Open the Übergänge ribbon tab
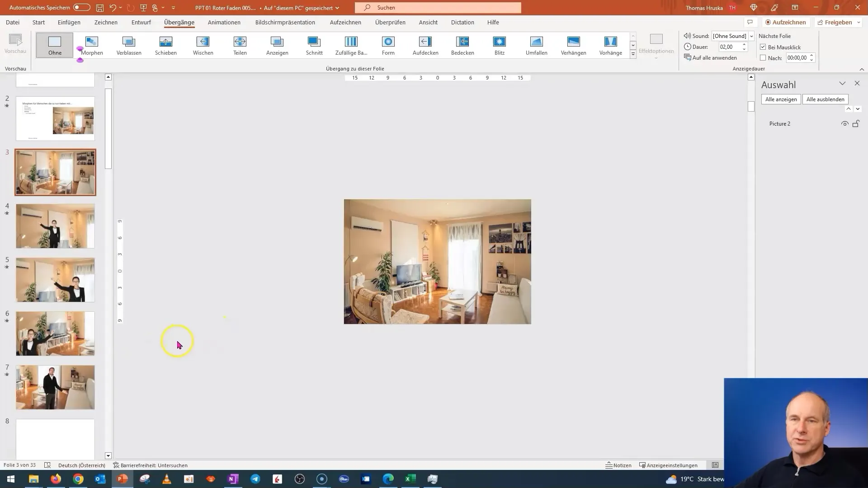This screenshot has width=868, height=488. point(179,22)
